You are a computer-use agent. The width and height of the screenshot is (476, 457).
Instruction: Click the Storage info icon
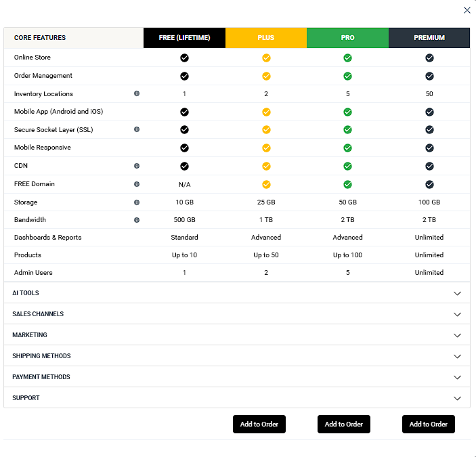(x=137, y=202)
